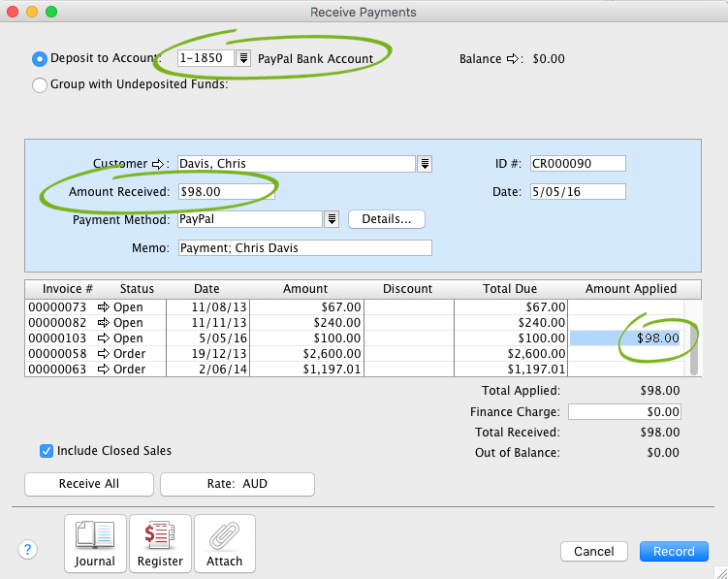
Task: Click zoom arrow for invoice 00000073
Action: tap(106, 307)
